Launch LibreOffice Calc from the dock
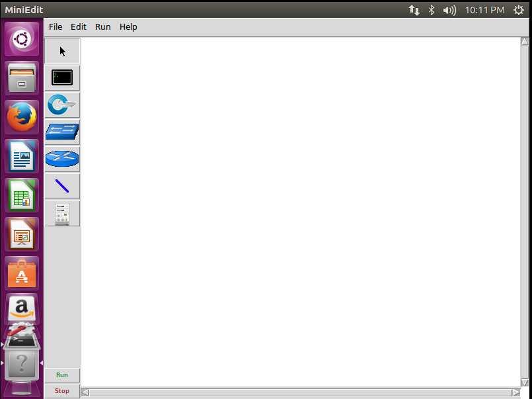This screenshot has width=532, height=399. (x=22, y=195)
